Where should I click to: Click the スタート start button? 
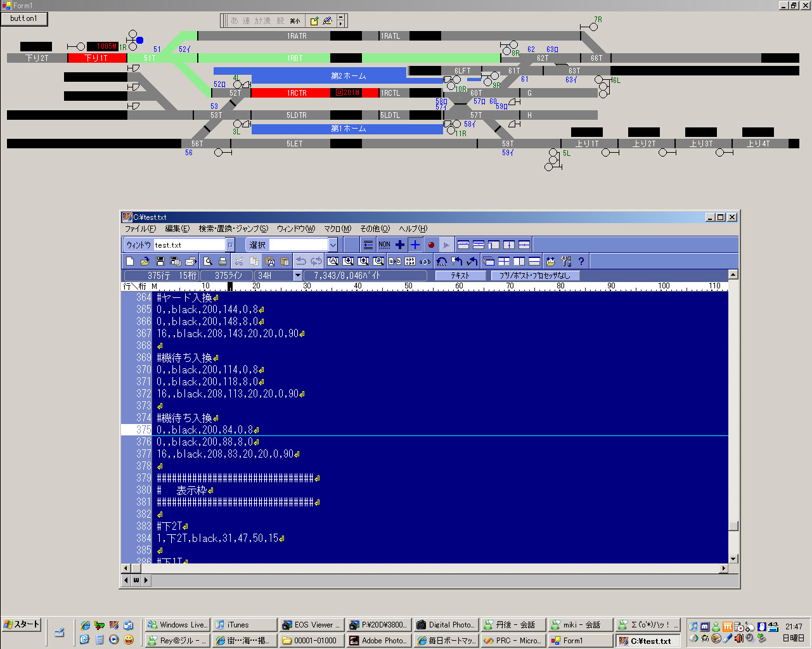[22, 624]
